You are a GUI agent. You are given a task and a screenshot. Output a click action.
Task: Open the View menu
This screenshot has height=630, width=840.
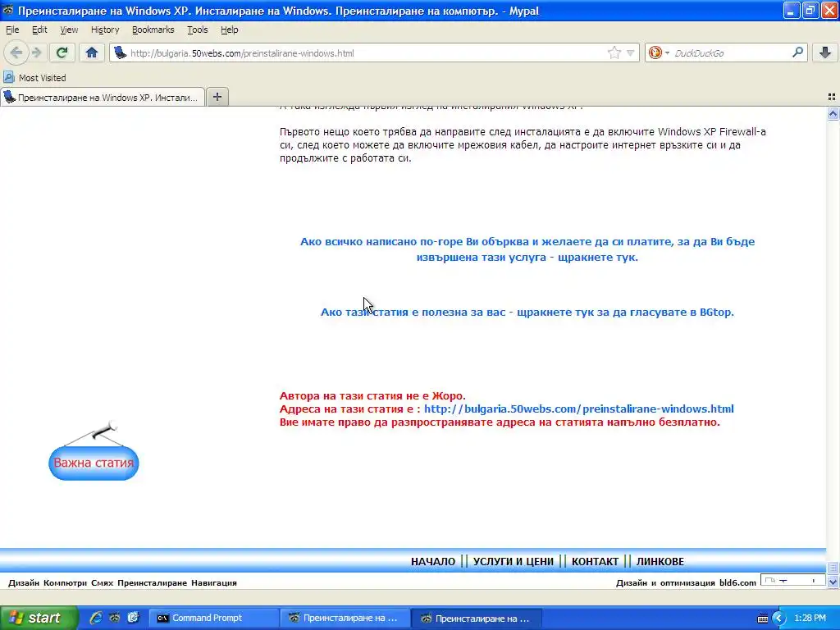(69, 30)
